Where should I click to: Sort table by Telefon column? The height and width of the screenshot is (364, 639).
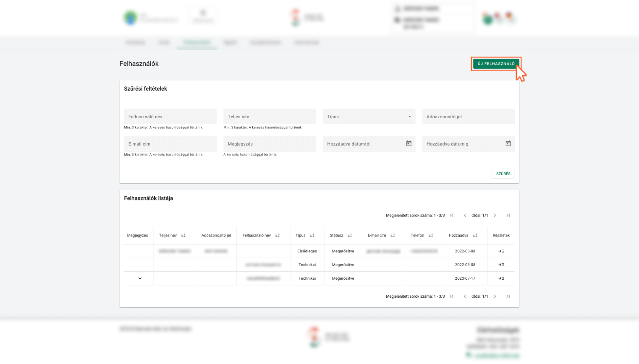430,236
